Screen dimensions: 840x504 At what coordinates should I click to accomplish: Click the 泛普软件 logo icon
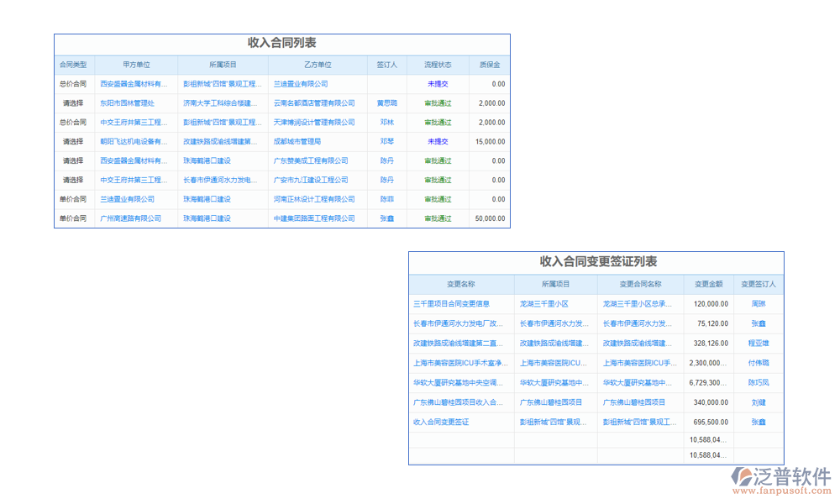point(744,477)
